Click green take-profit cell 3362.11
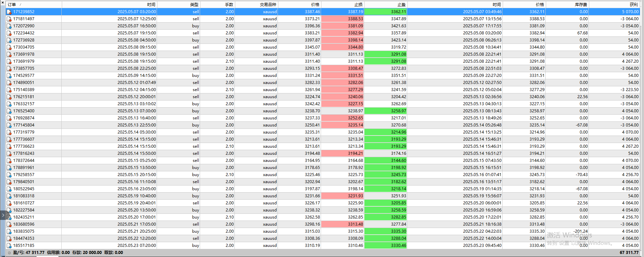 pos(386,11)
